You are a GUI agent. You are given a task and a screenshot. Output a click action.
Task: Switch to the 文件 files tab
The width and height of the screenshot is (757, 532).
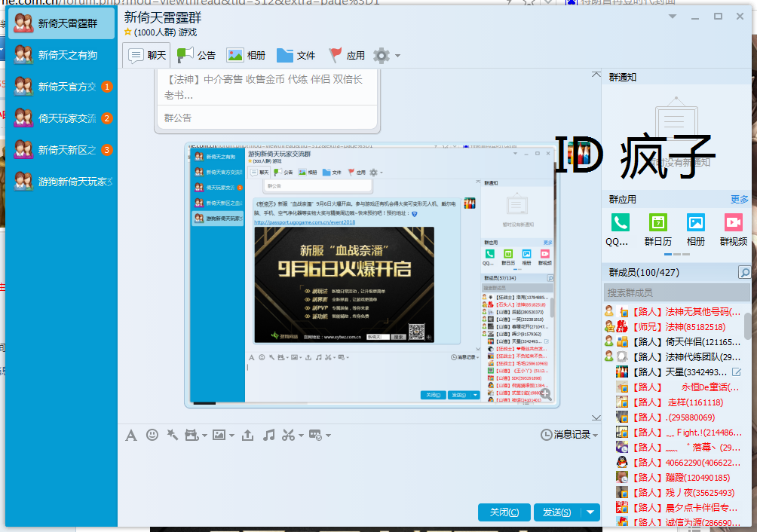click(296, 54)
